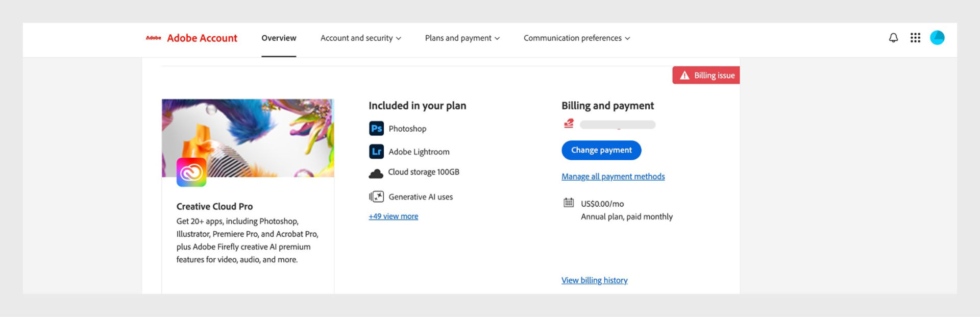The width and height of the screenshot is (980, 317).
Task: Open the profile avatar menu
Action: (x=937, y=38)
